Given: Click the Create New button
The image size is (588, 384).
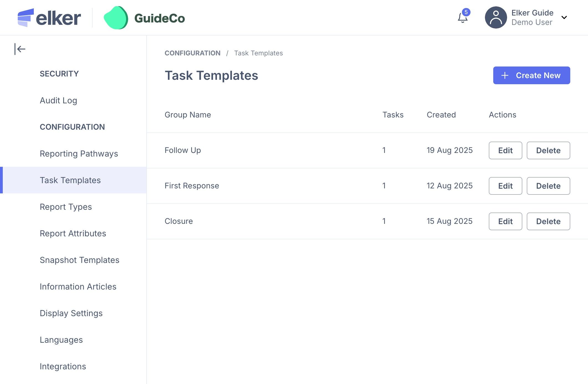Looking at the screenshot, I should 531,75.
